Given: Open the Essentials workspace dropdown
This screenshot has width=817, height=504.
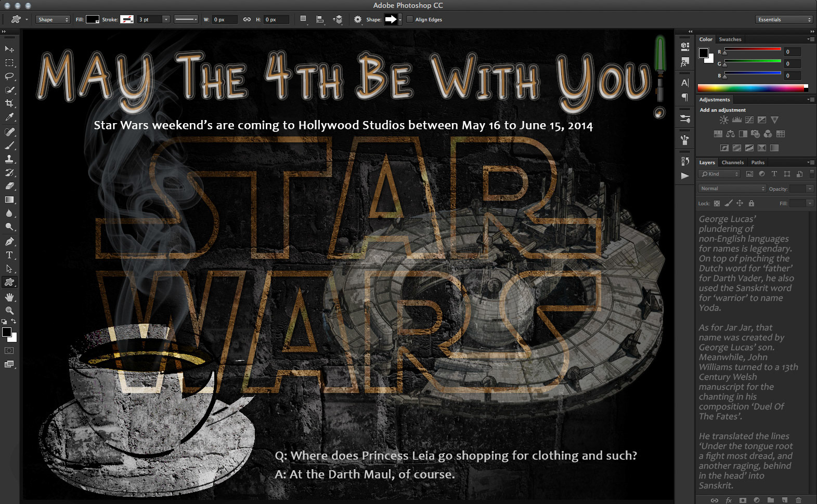Looking at the screenshot, I should (x=784, y=20).
